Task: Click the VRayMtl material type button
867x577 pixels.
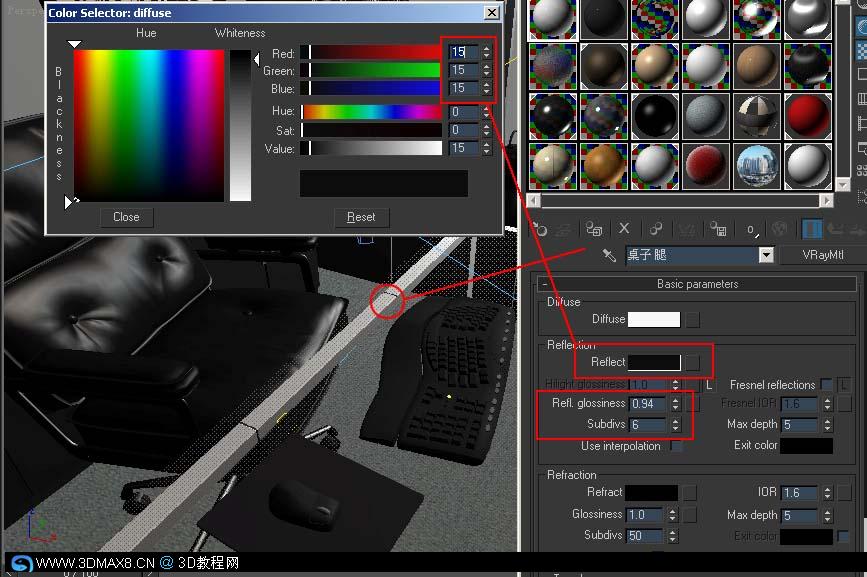Action: click(x=822, y=255)
